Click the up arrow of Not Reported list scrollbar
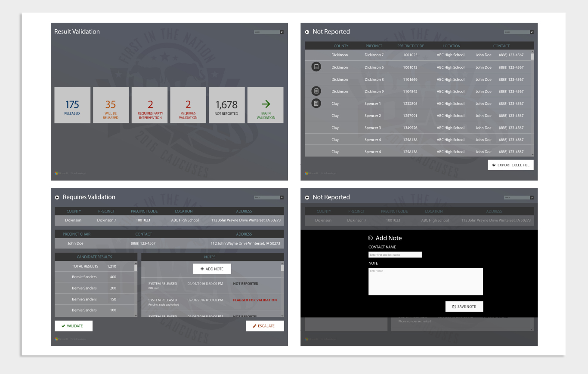The height and width of the screenshot is (374, 588). coord(532,52)
